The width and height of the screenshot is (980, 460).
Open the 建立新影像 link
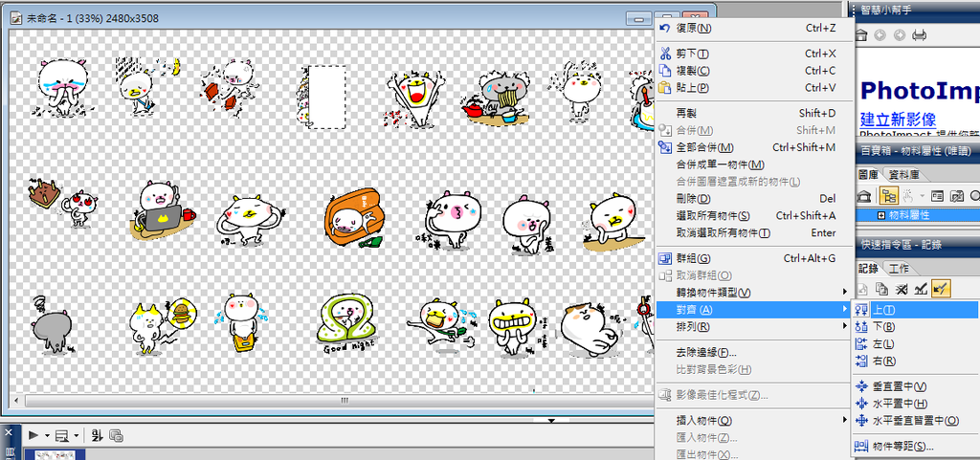(897, 119)
